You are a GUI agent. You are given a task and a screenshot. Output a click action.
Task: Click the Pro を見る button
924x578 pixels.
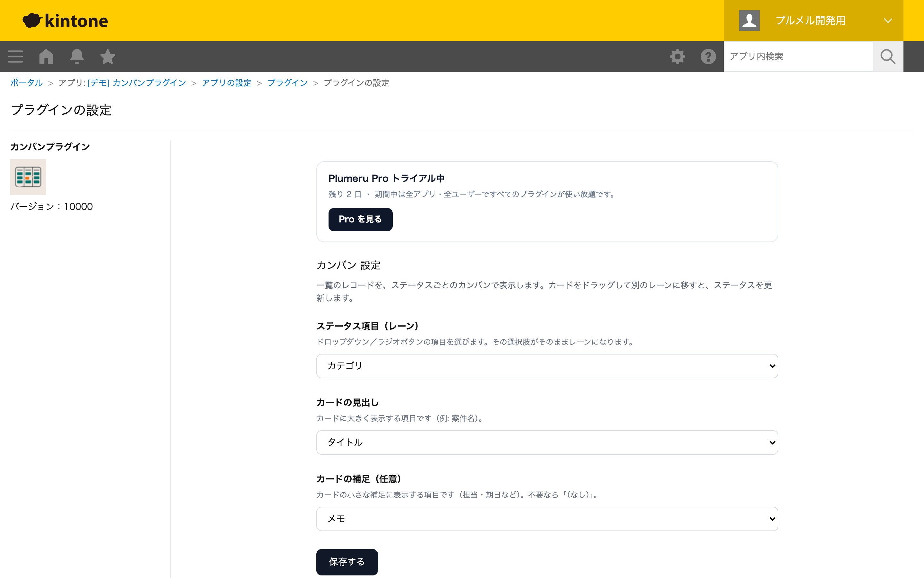[360, 219]
